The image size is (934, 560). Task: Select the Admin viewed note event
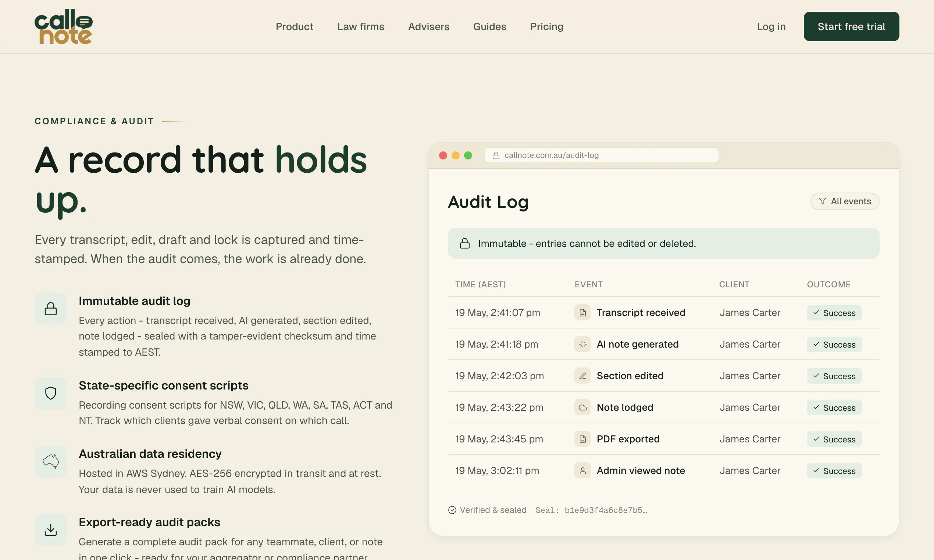(641, 471)
